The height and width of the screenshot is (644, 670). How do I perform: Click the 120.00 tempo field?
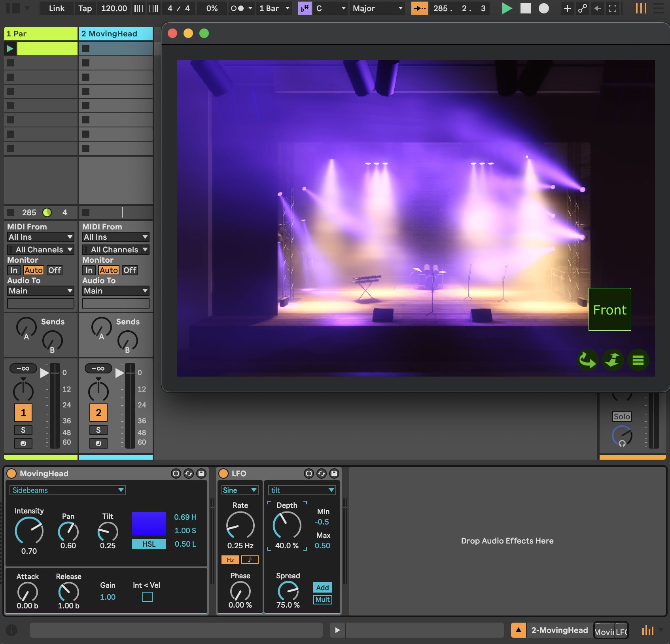[114, 8]
